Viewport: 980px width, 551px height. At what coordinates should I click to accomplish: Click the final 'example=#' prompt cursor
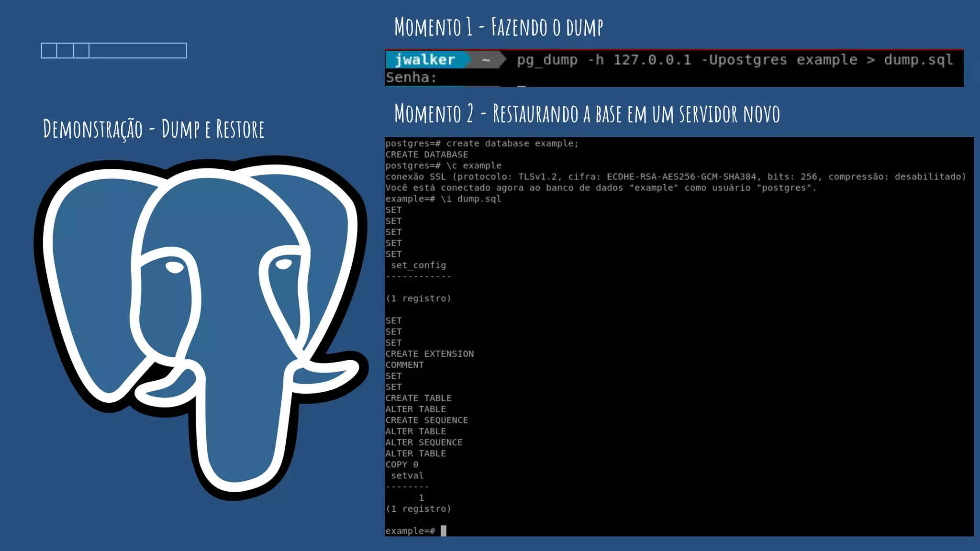(x=444, y=531)
